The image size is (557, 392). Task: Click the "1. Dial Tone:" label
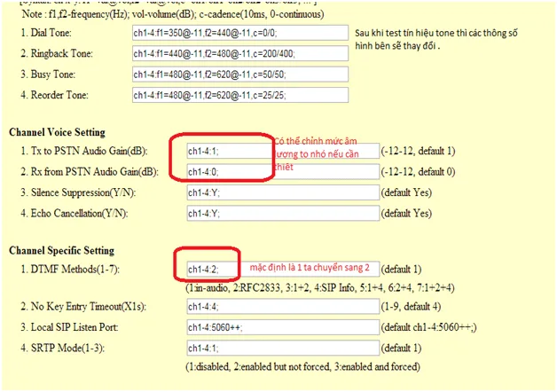[46, 33]
